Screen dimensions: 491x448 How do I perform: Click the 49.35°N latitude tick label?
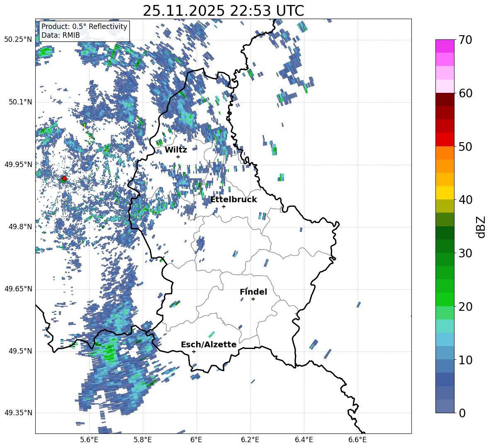(x=19, y=413)
